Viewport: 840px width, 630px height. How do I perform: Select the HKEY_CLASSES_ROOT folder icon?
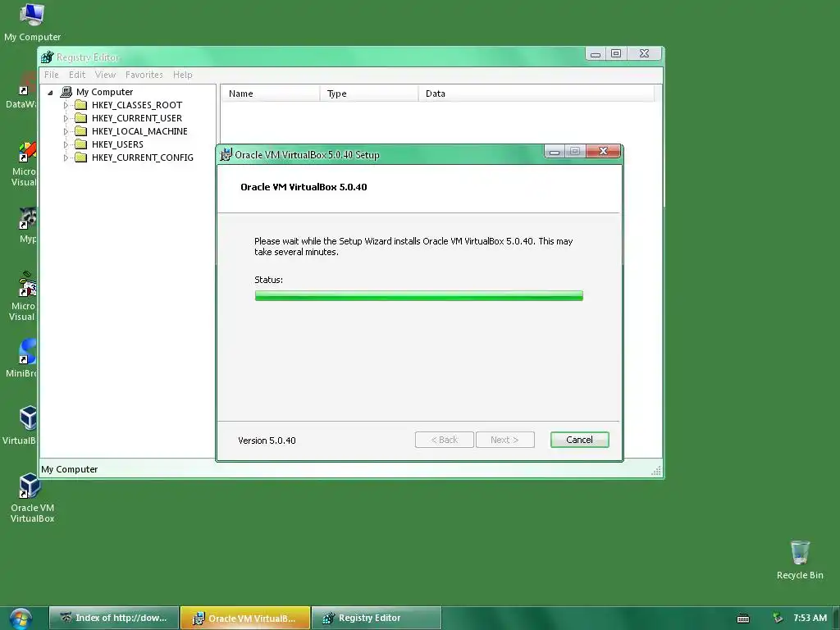(81, 105)
